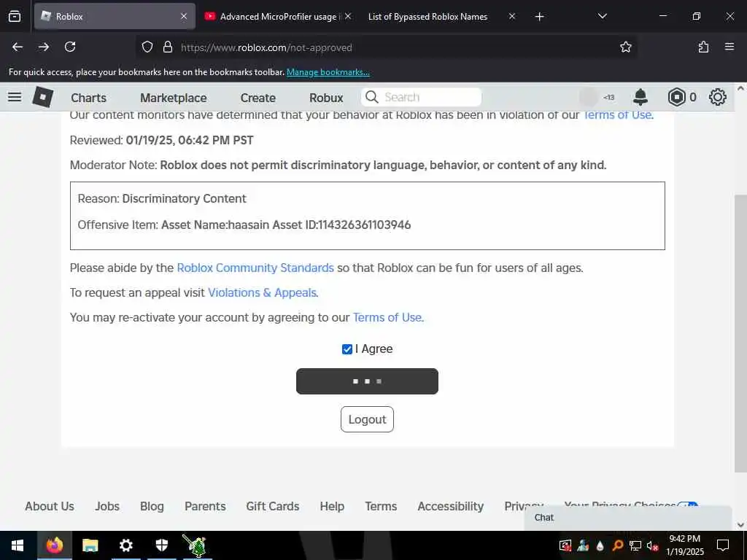747x560 pixels.
Task: Open Firefox from the taskbar
Action: coord(54,545)
